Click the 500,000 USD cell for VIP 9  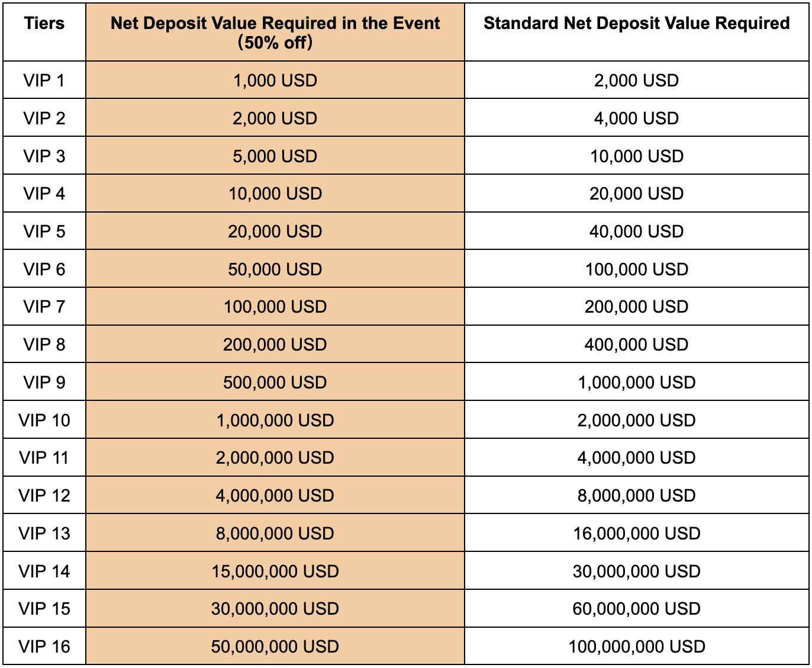275,383
